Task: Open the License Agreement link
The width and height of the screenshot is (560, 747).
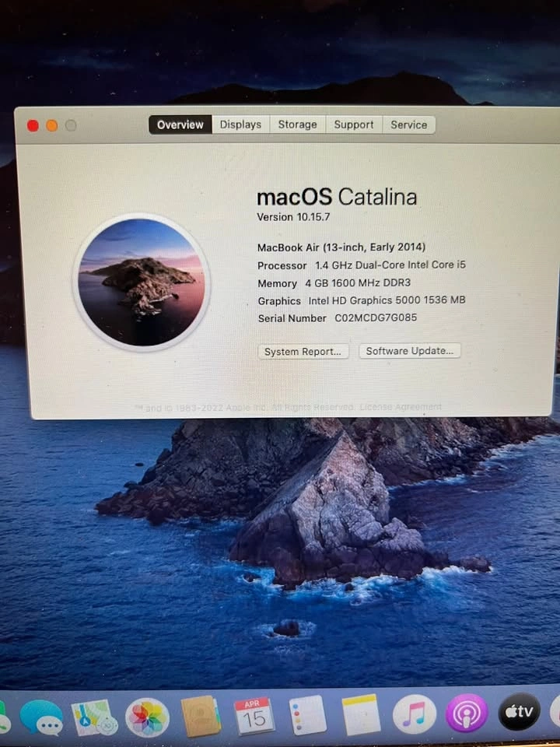Action: pos(401,407)
